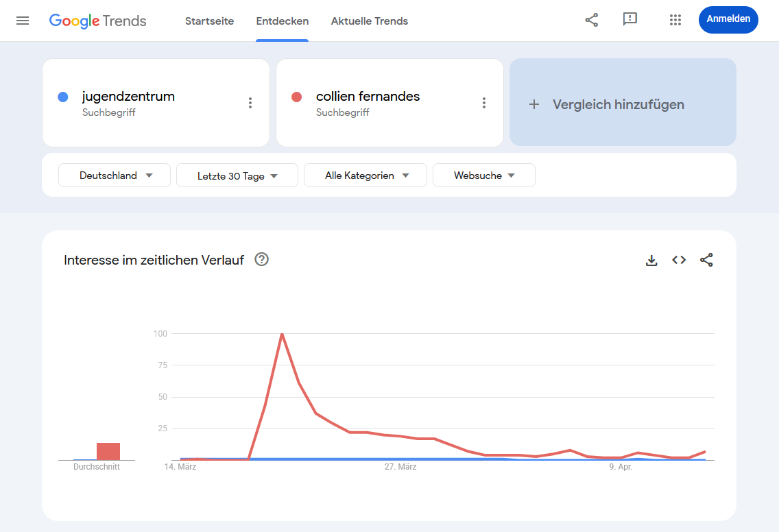The image size is (779, 532).
Task: Add a comparison with Vergleich hinzufügen
Action: 623,102
